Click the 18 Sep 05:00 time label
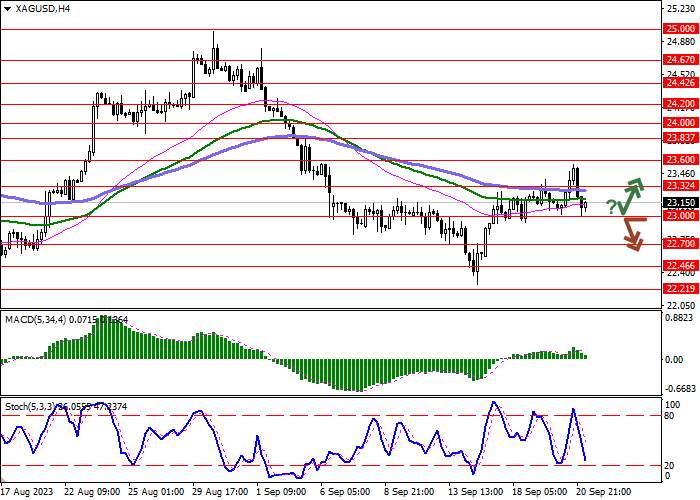 coord(541,492)
